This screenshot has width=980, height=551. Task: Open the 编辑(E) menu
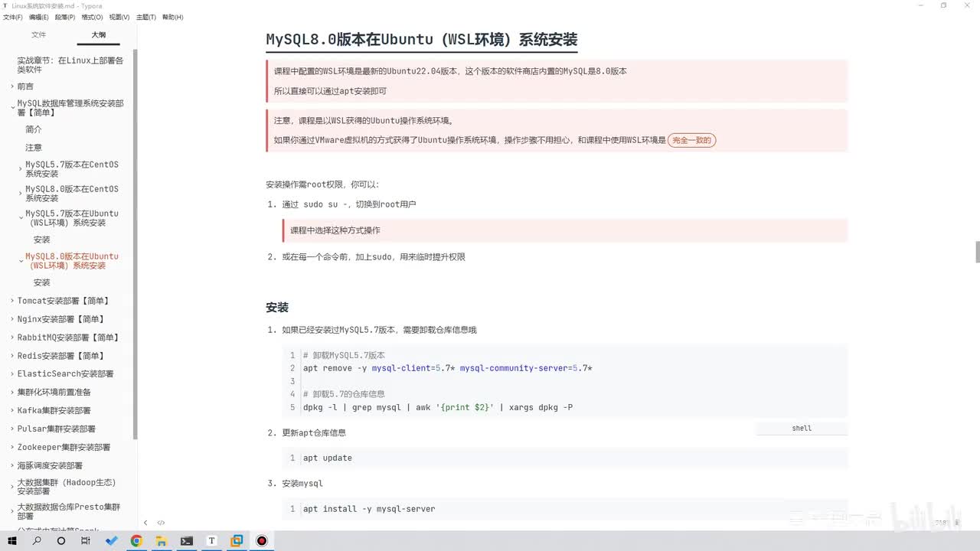(38, 17)
